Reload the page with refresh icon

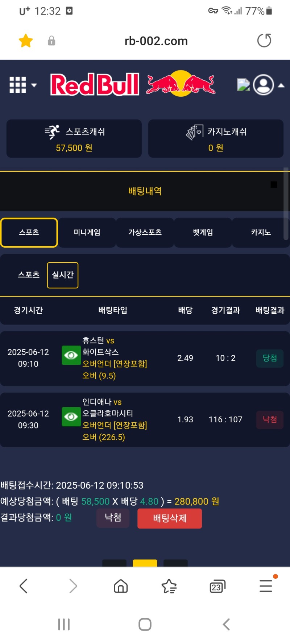click(264, 41)
